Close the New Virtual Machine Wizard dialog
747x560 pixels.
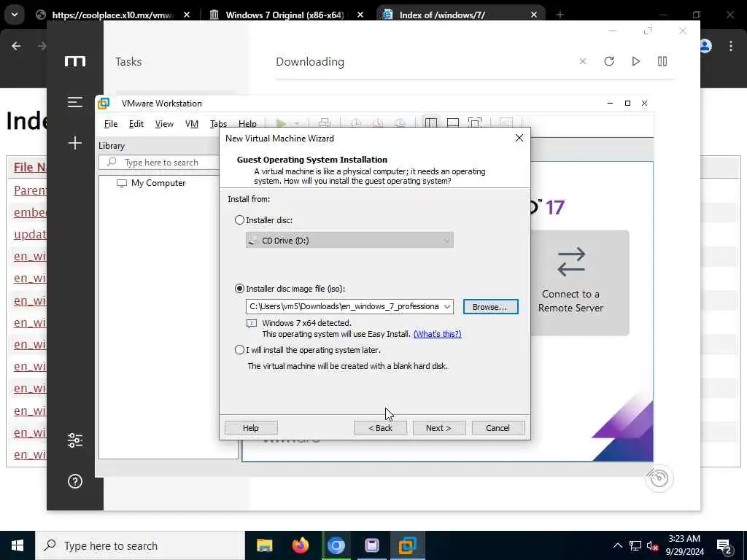click(519, 138)
